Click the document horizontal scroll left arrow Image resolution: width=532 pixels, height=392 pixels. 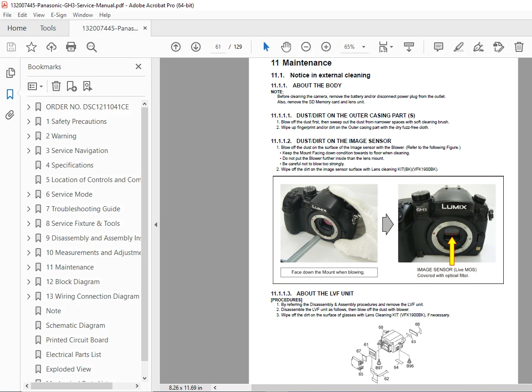(x=215, y=387)
